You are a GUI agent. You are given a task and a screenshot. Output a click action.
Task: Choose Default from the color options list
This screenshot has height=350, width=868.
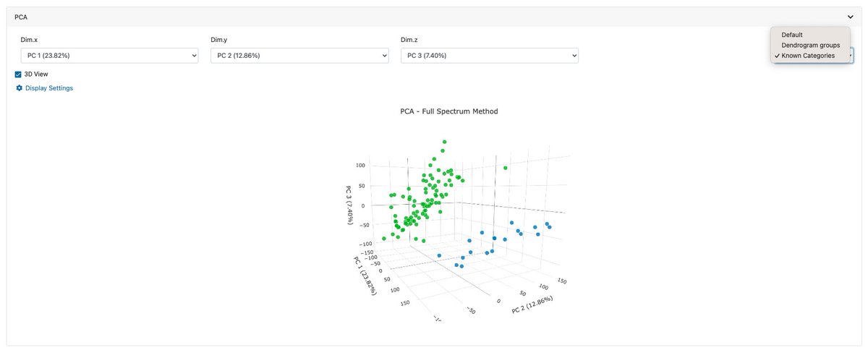click(x=792, y=35)
